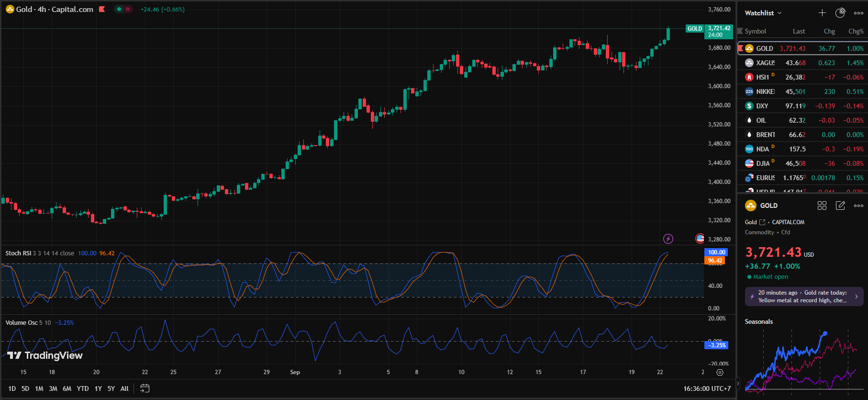868x400 pixels.
Task: Select the YTD time range
Action: tap(83, 389)
